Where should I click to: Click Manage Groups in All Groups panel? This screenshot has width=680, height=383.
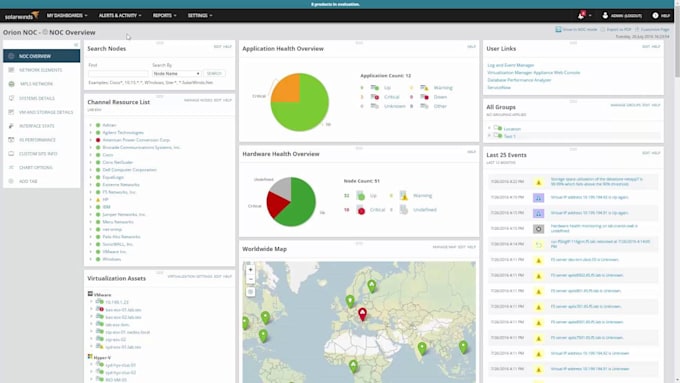(625, 105)
